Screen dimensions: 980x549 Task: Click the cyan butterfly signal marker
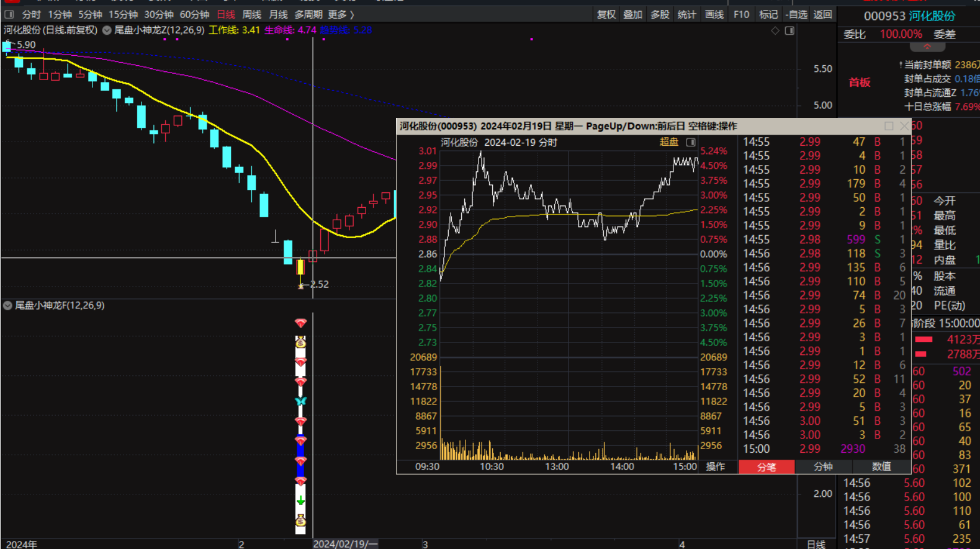[301, 401]
